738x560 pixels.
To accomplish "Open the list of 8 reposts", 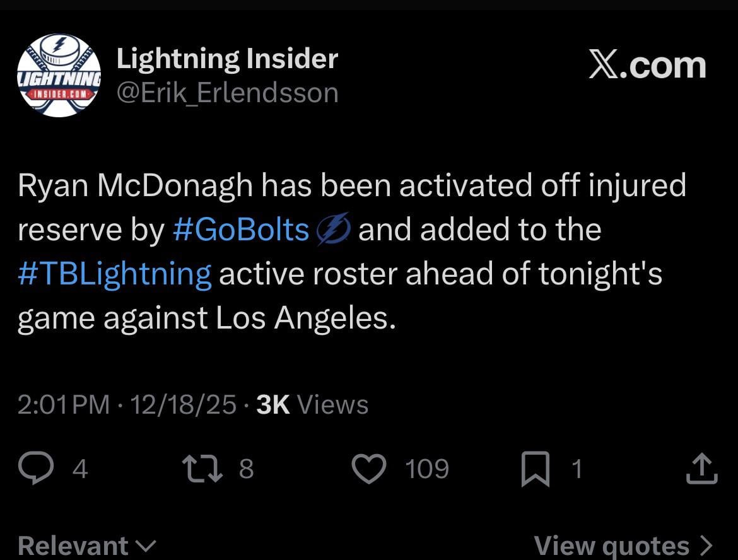I will pyautogui.click(x=246, y=468).
